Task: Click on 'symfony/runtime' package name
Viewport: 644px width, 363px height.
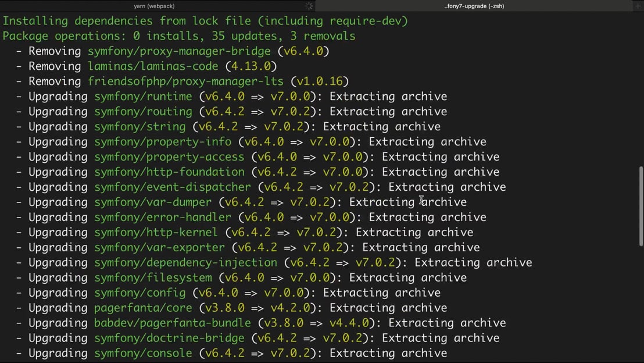Action: (143, 96)
